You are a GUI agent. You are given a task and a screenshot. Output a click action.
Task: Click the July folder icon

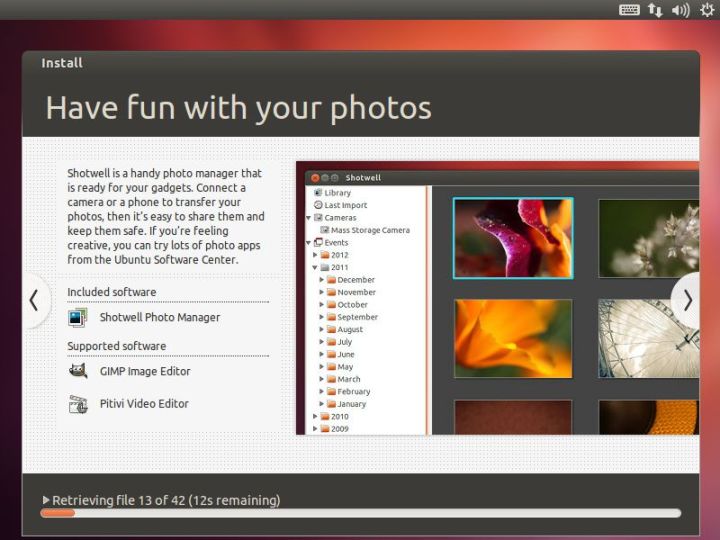[x=331, y=342]
